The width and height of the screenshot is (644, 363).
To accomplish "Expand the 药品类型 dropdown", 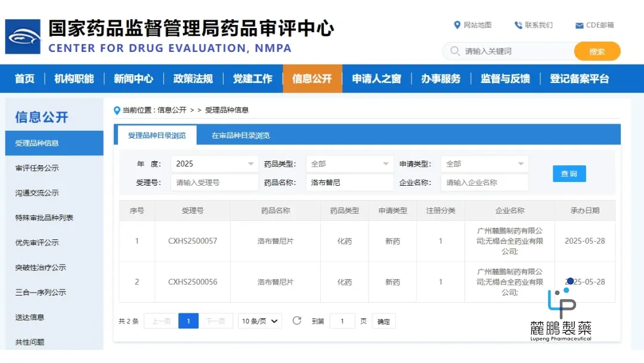I will point(349,164).
